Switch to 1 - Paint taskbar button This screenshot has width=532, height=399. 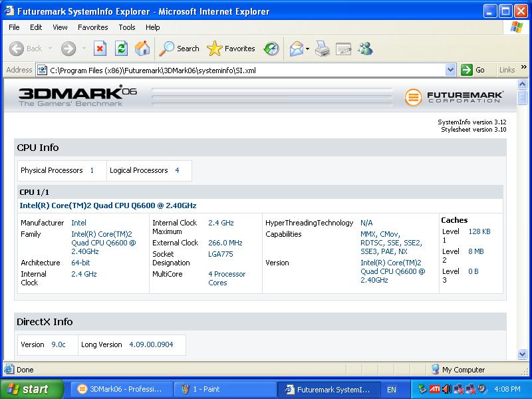(x=223, y=389)
